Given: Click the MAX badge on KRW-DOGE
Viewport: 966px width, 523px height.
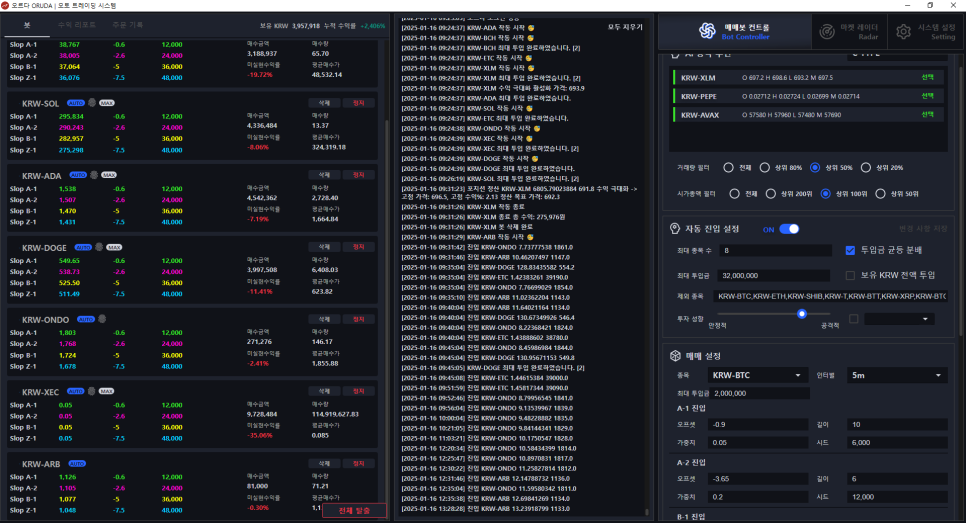Looking at the screenshot, I should click(114, 246).
